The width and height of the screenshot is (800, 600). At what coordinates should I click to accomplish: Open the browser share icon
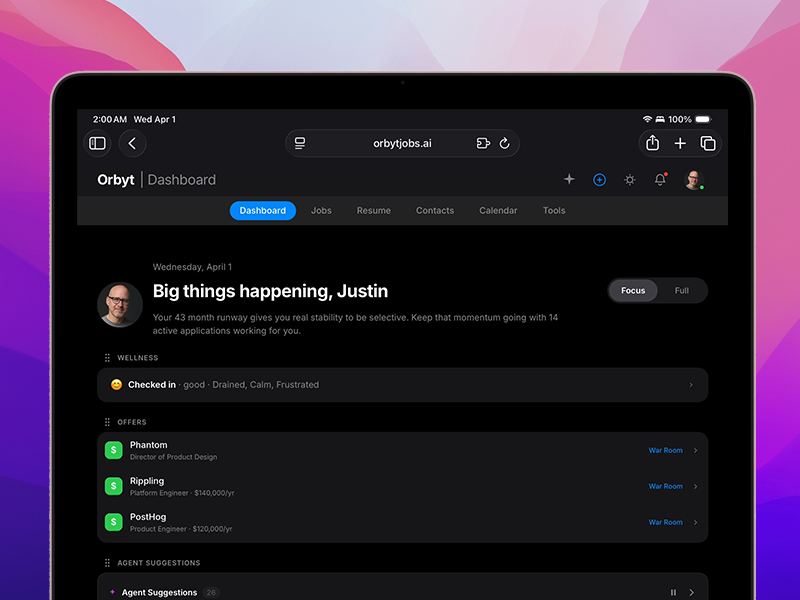(653, 143)
